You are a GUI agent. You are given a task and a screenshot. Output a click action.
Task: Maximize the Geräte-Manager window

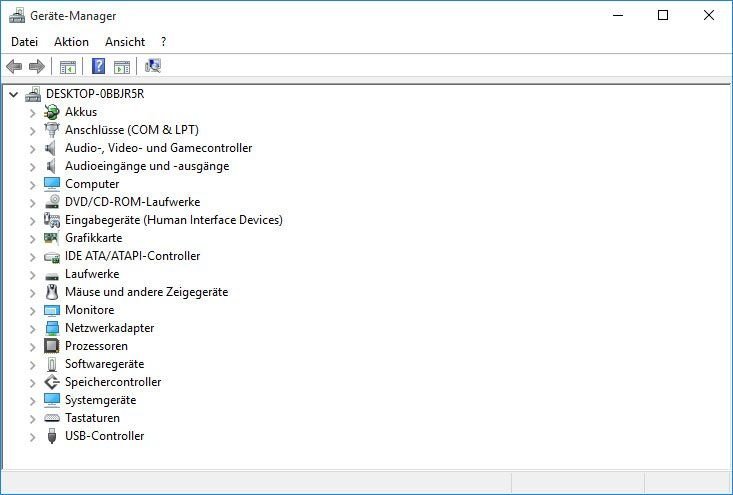663,15
